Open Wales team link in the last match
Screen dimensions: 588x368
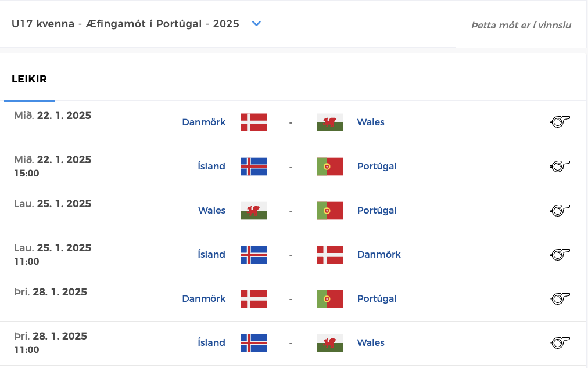pos(371,342)
